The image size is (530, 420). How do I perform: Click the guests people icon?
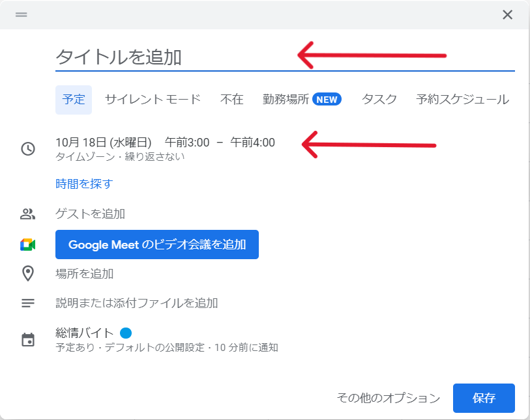[x=28, y=214]
